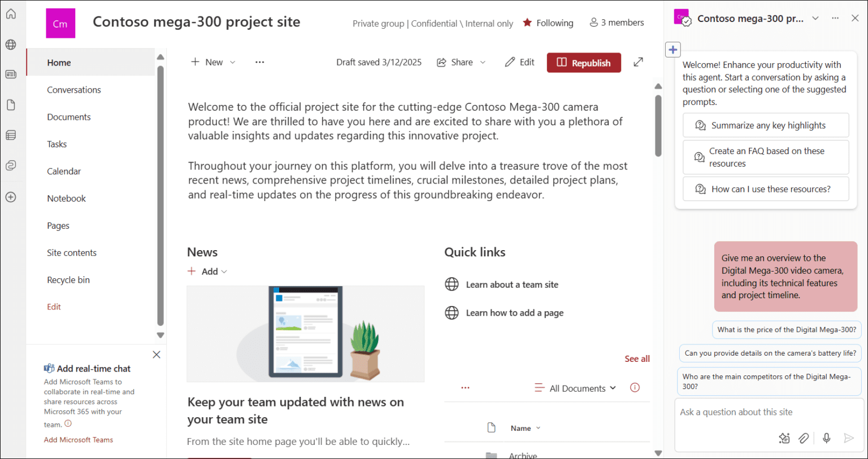Viewport: 868px width, 459px height.
Task: Select the globe icon for My sites
Action: (x=10, y=45)
